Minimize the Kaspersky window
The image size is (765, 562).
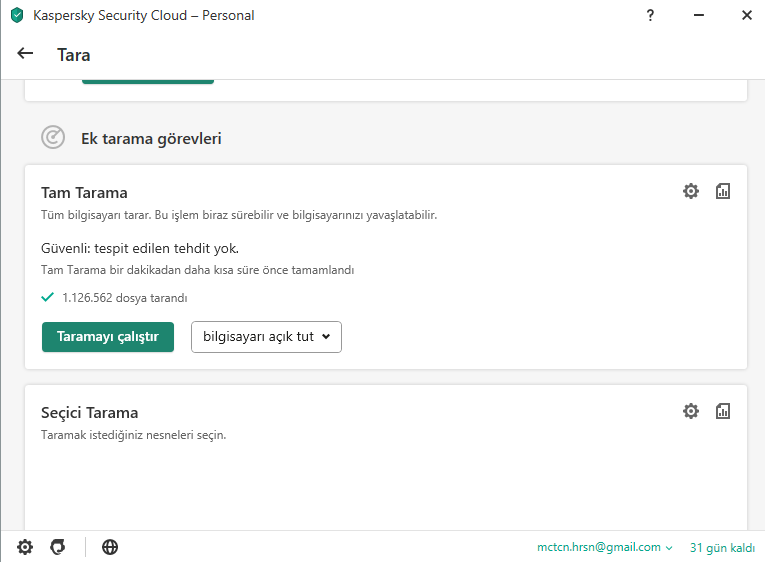[698, 15]
